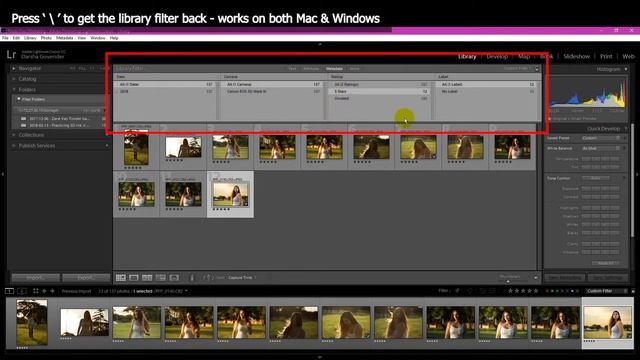
Task: Toggle the filter on/off switch in filmstrip bar
Action: click(x=633, y=291)
